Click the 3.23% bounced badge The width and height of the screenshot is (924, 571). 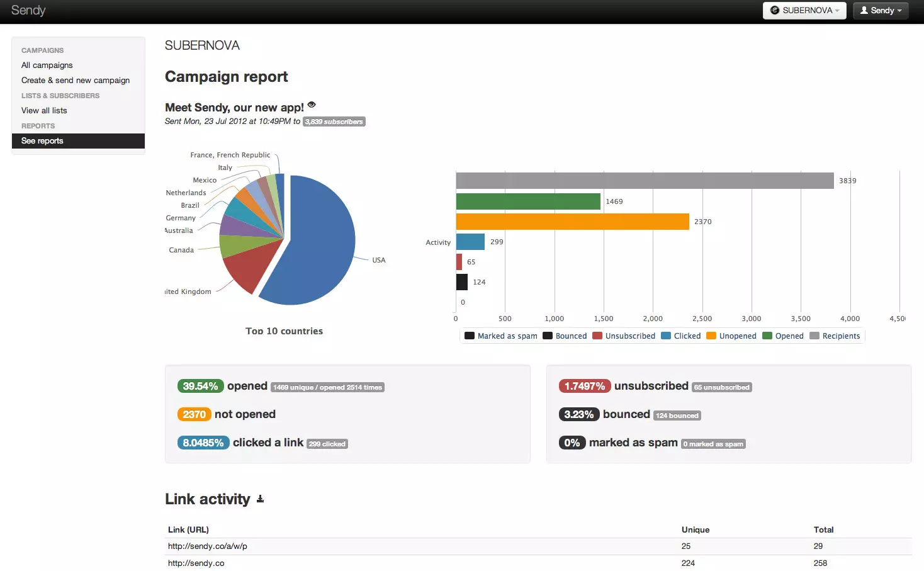[579, 414]
